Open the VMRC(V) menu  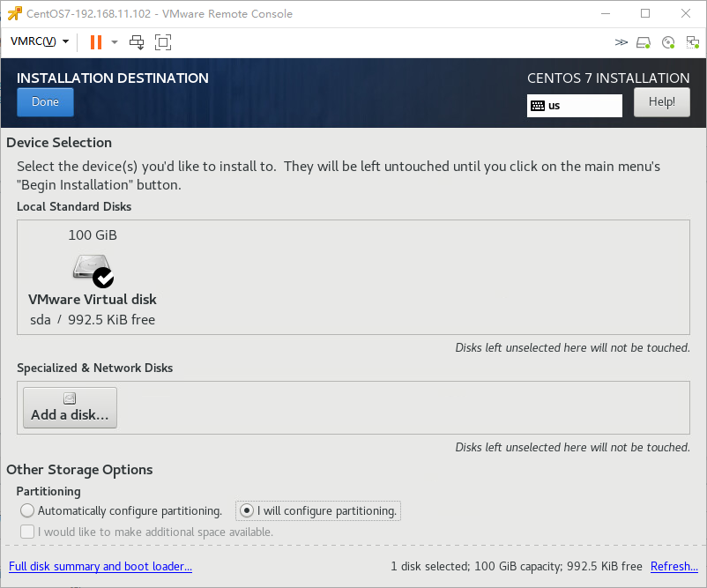40,41
